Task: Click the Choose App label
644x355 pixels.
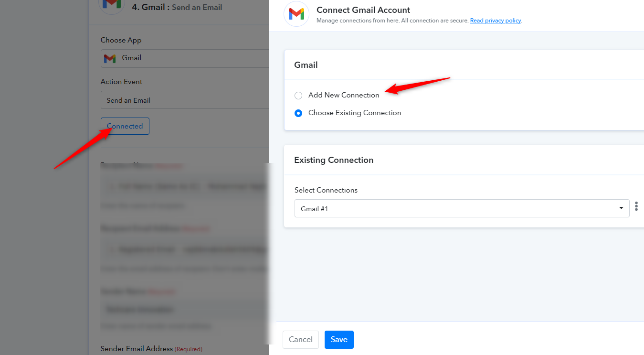Action: pyautogui.click(x=121, y=40)
